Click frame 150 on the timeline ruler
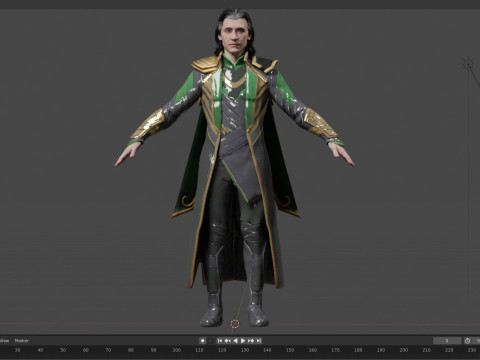 290,350
